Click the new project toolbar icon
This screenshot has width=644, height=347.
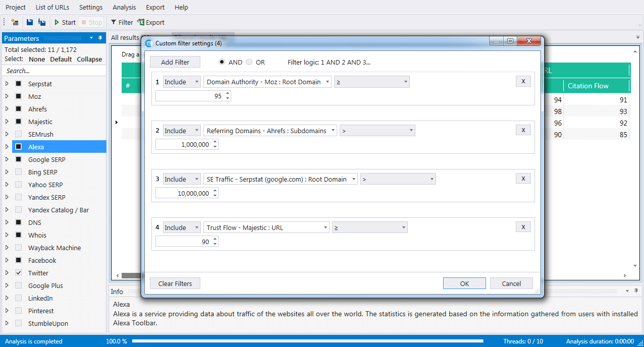15,22
